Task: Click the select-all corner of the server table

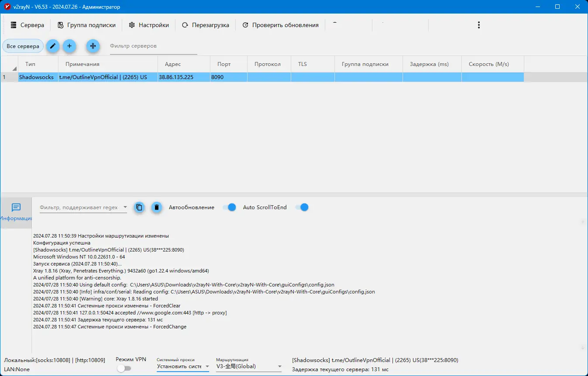Action: point(9,64)
